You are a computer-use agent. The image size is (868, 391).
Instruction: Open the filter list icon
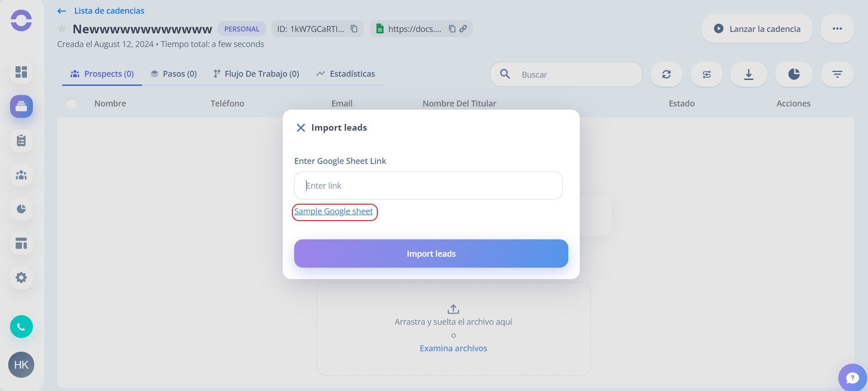[x=837, y=74]
